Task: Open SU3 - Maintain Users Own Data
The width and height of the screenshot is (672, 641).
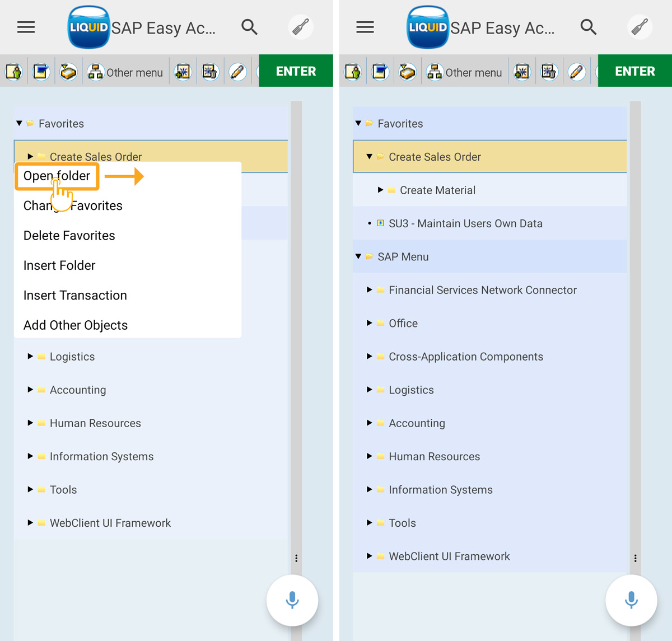Action: [465, 223]
